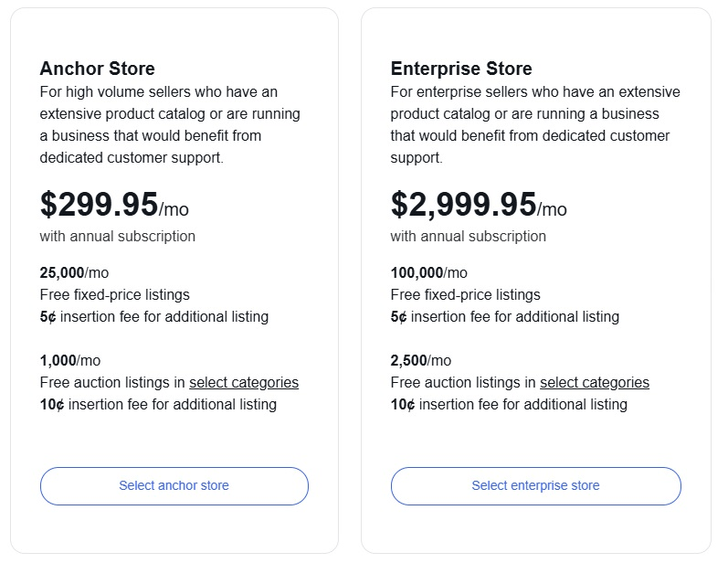Click the Select enterprise store button

[x=535, y=485]
